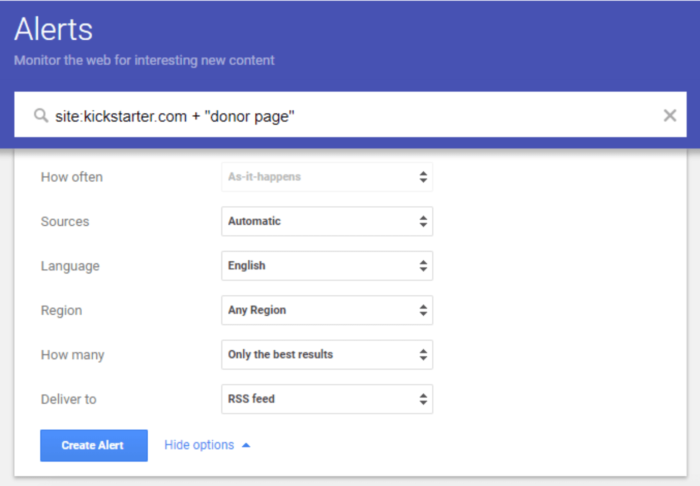Click the 'How many' label

point(73,355)
